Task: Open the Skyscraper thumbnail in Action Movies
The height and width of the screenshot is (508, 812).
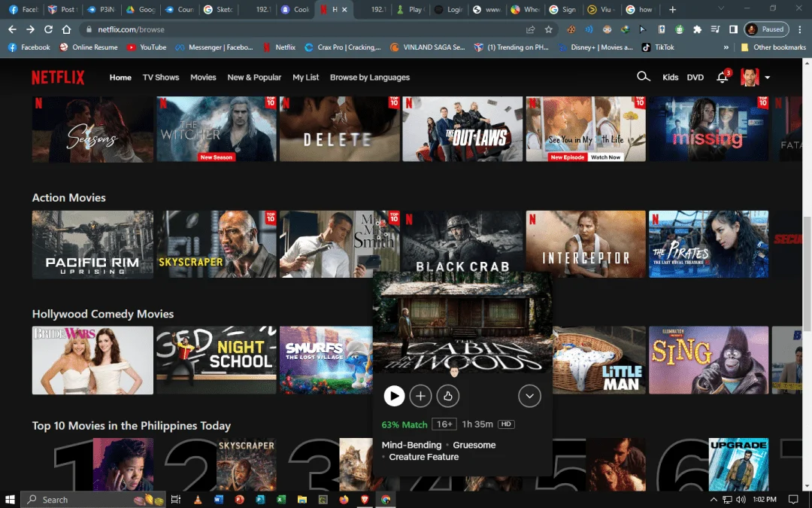Action: click(217, 244)
